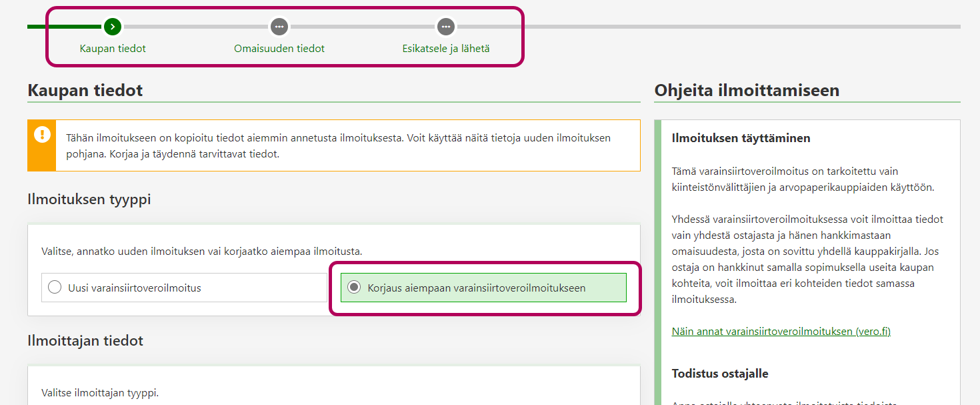This screenshot has width=980, height=405.
Task: Click the Kaupan tiedot page heading
Action: 85,90
